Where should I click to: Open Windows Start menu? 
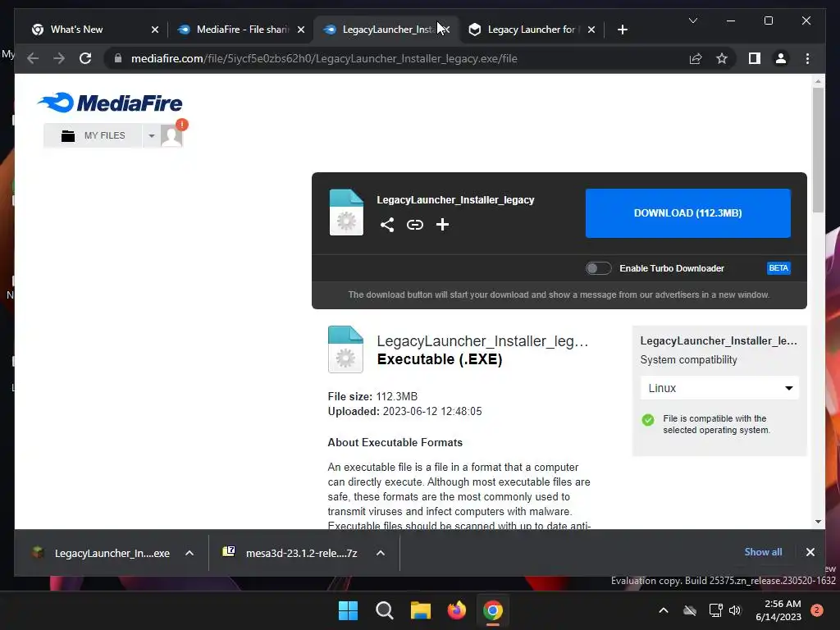(x=348, y=610)
